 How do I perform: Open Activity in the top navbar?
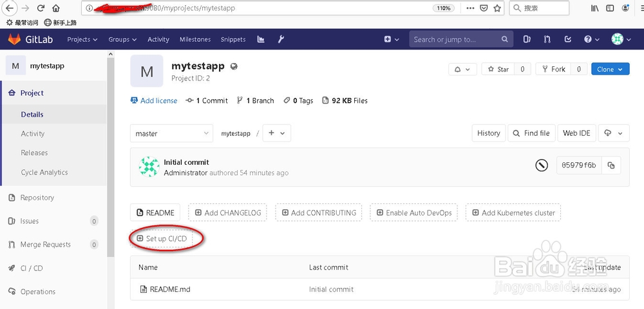pos(158,39)
